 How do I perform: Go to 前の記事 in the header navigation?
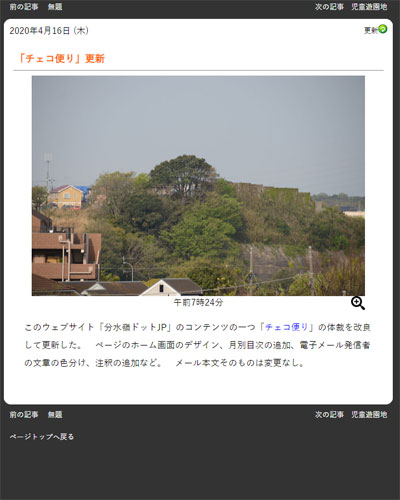[x=24, y=7]
